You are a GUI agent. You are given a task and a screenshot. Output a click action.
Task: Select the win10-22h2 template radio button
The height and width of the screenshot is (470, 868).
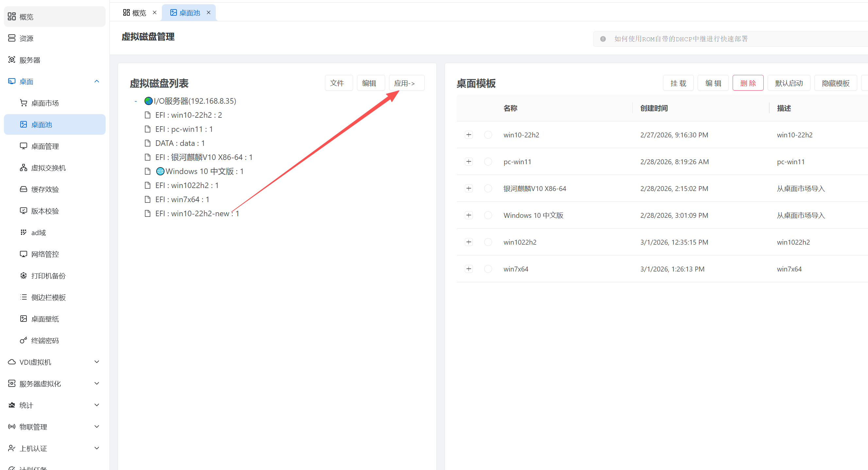click(x=488, y=135)
